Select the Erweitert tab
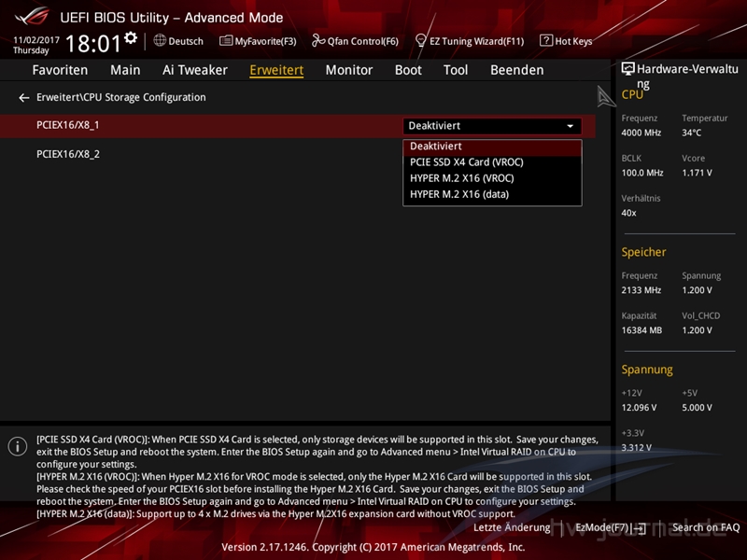This screenshot has height=560, width=747. pos(276,70)
